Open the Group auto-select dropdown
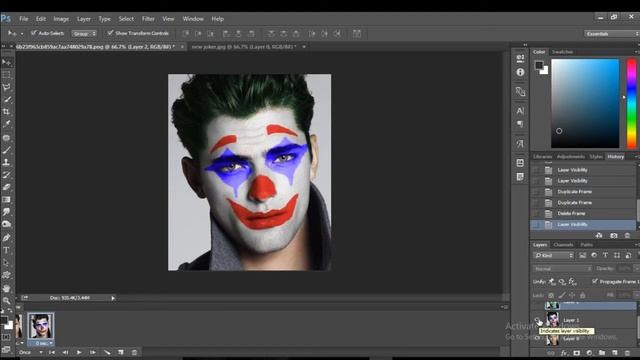Viewport: 640px width, 360px height. [x=84, y=33]
